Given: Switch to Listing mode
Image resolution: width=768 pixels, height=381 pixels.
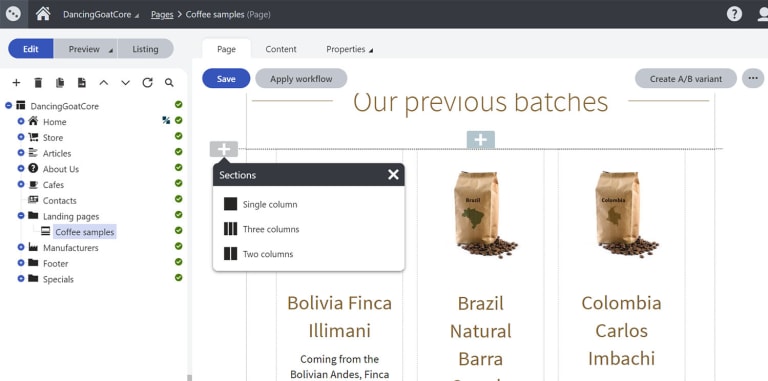Looking at the screenshot, I should (145, 49).
